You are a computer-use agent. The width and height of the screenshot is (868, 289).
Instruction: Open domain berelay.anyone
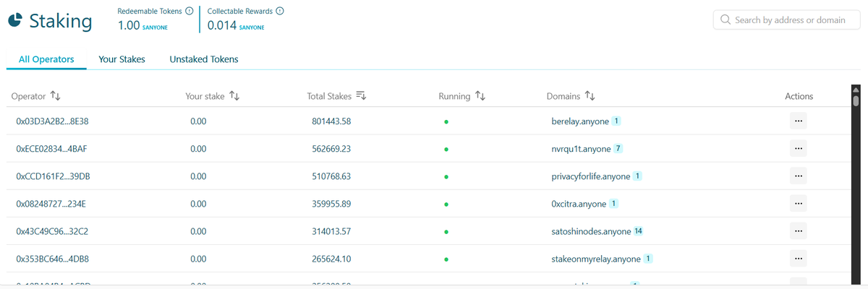point(581,121)
